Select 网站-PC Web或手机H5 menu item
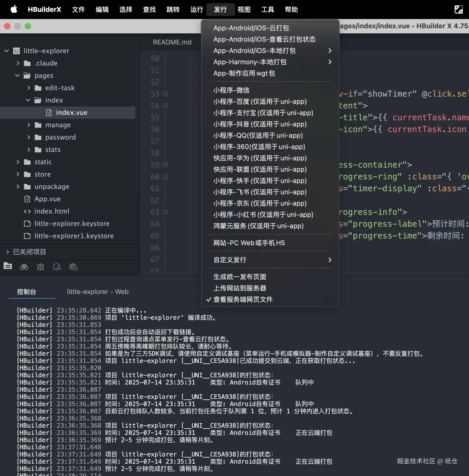Image resolution: width=469 pixels, height=476 pixels. pos(270,243)
